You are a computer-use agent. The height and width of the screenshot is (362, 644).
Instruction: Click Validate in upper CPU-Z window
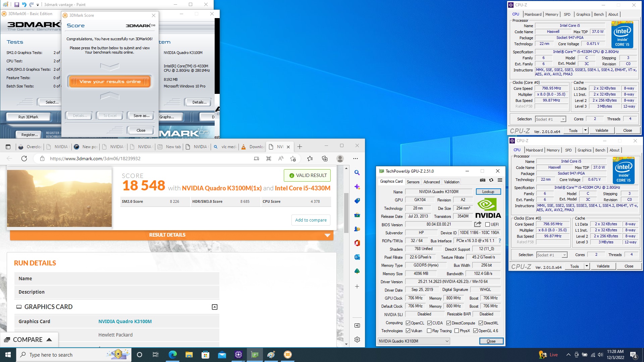[601, 130]
